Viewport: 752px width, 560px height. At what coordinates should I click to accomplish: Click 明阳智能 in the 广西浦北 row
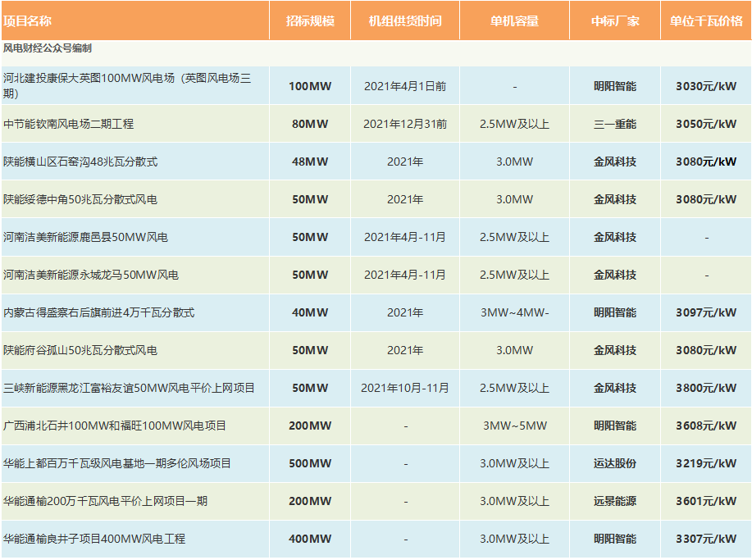615,426
